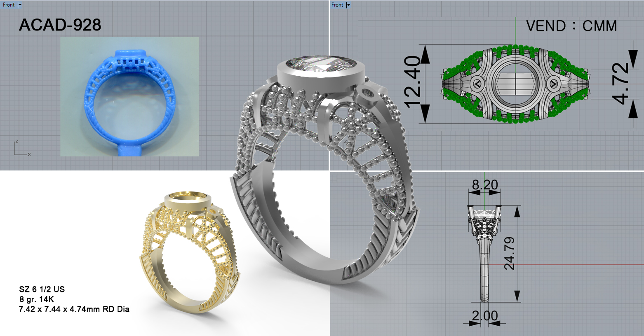Image resolution: width=644 pixels, height=336 pixels.
Task: Click the Front viewport title in the left viewport
Action: tap(9, 5)
